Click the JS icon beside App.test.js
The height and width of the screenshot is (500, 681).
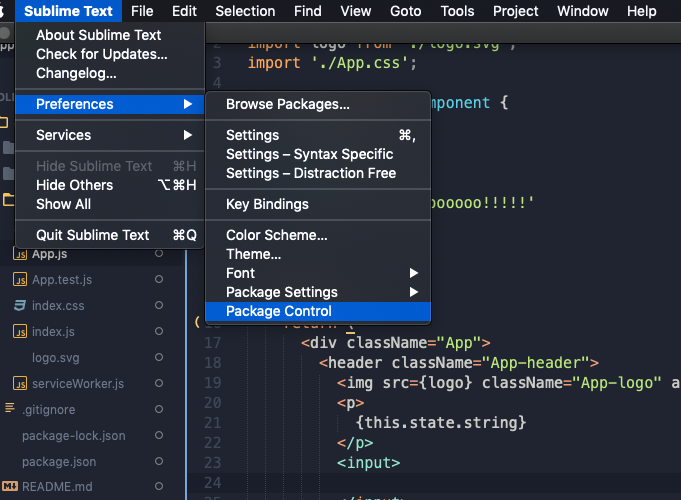20,279
